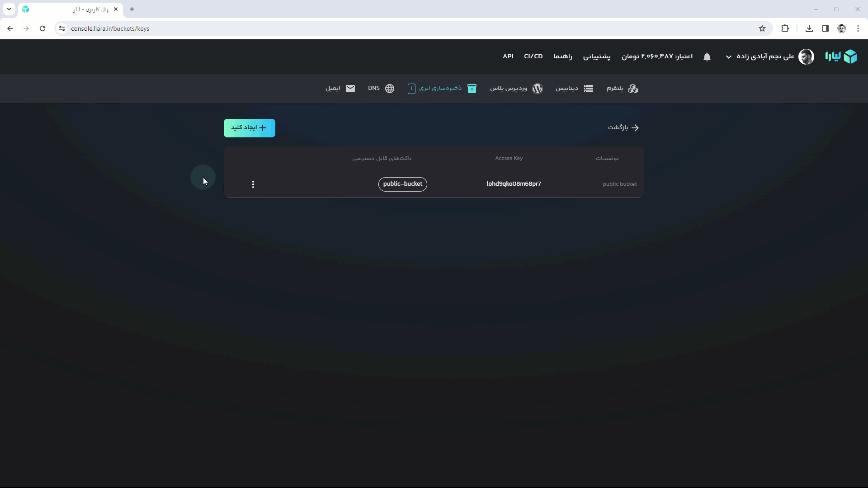
Task: Open the tab search dropdown
Action: pyautogui.click(x=9, y=9)
